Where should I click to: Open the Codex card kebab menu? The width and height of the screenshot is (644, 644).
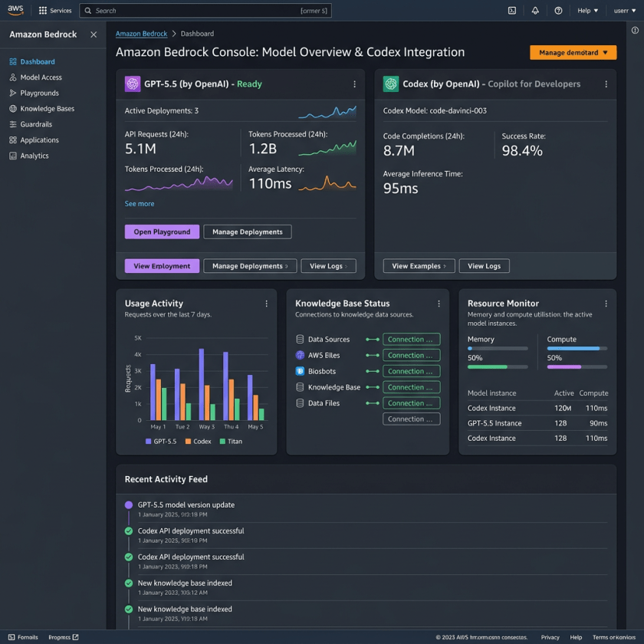point(606,84)
